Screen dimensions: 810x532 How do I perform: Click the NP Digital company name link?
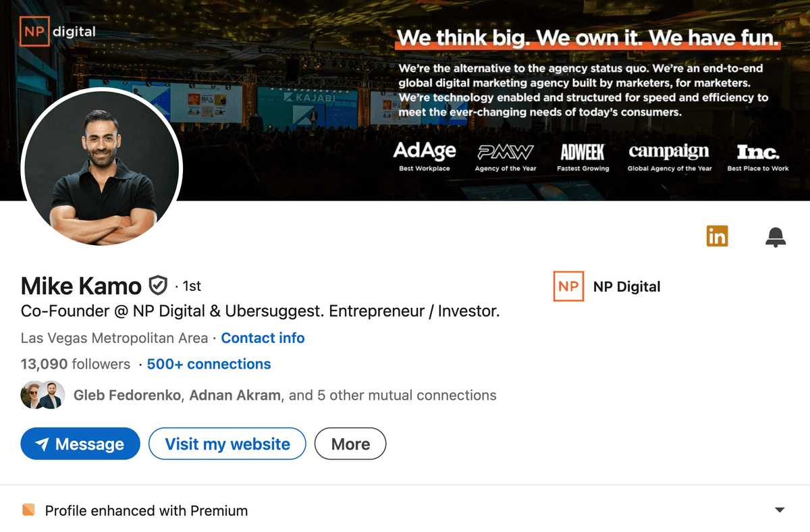[627, 286]
